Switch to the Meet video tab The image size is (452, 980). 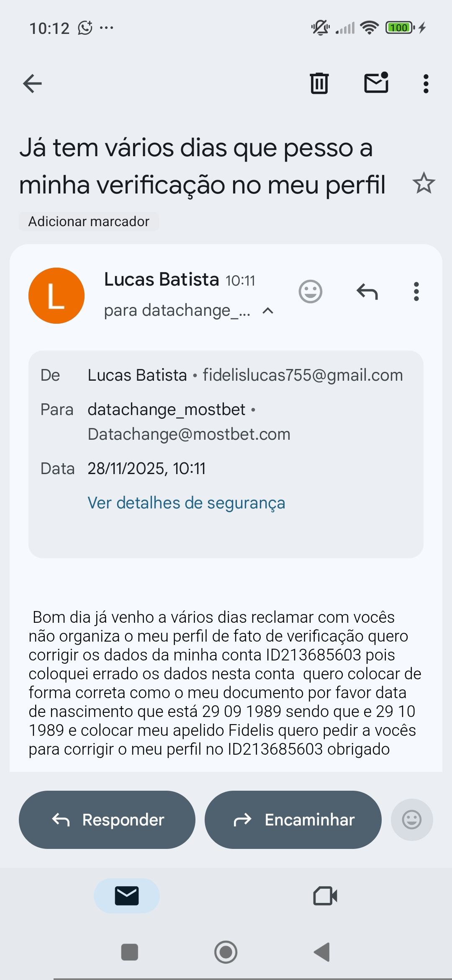325,896
